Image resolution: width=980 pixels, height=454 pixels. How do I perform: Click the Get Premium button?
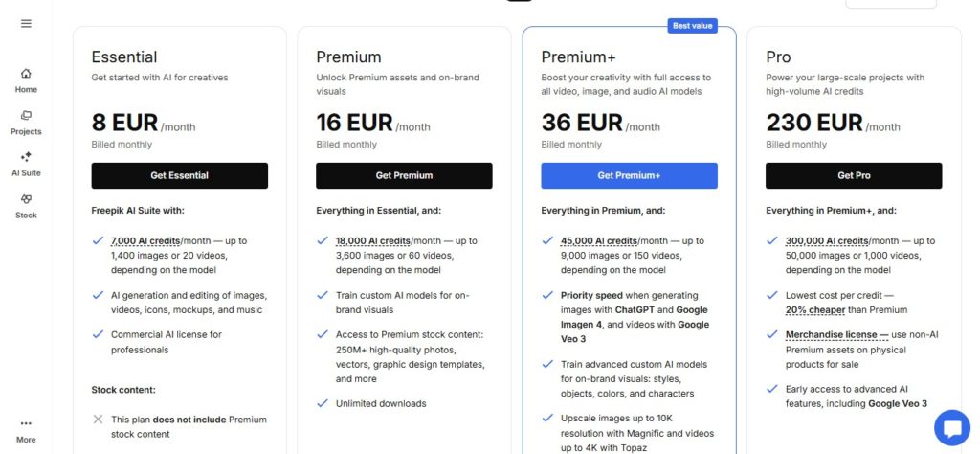[x=404, y=175]
